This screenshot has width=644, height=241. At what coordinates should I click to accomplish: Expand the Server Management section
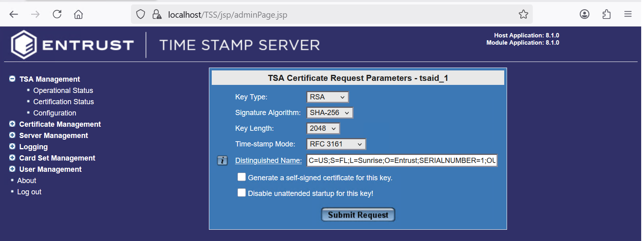pyautogui.click(x=12, y=135)
